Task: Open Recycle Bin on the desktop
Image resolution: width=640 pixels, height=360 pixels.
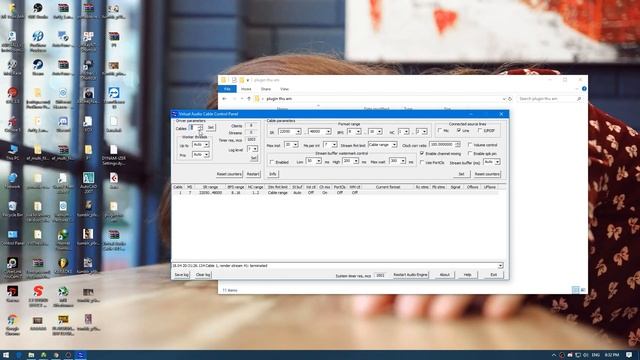Action: click(12, 208)
